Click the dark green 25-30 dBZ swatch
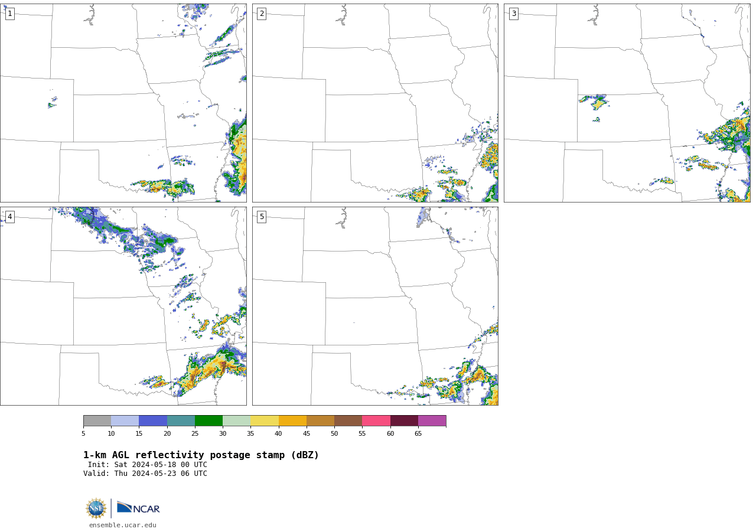Image resolution: width=756 pixels, height=532 pixels. point(208,421)
